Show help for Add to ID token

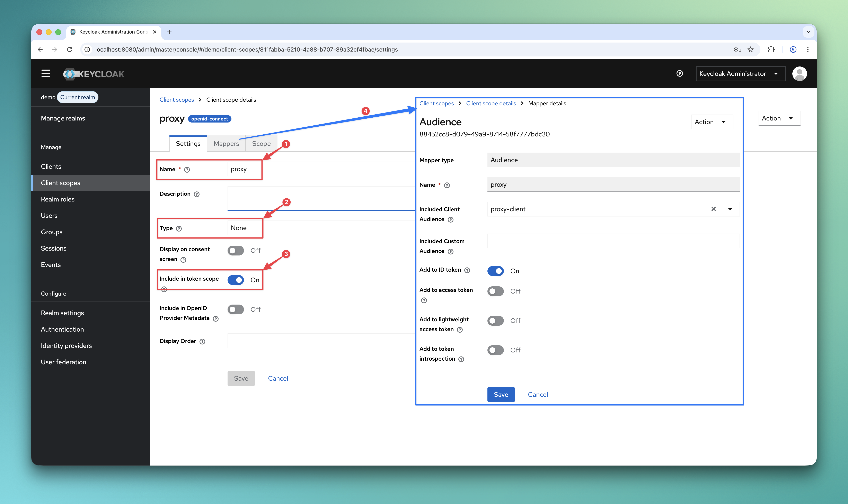tap(467, 270)
